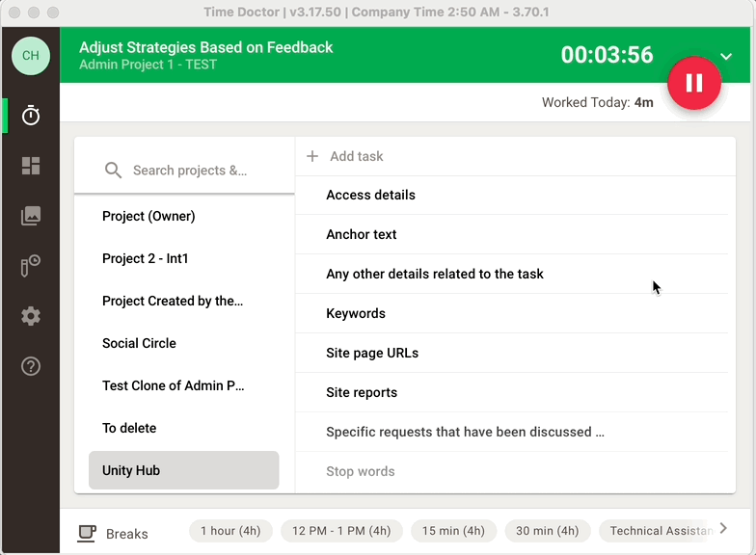
Task: Select the Social Circle project
Action: pos(139,343)
